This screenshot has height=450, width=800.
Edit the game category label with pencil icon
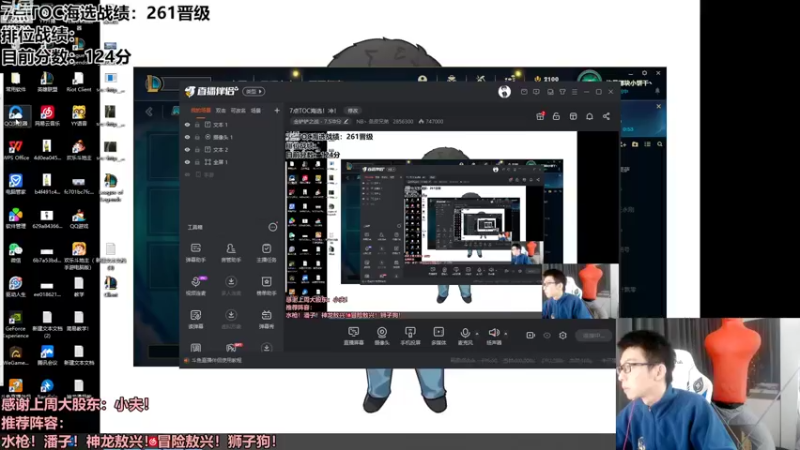click(320, 121)
